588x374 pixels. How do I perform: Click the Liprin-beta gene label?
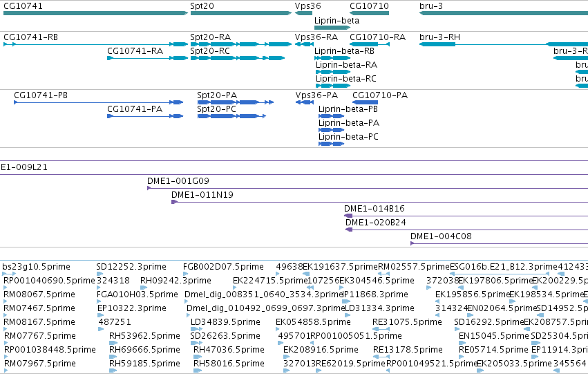(336, 21)
